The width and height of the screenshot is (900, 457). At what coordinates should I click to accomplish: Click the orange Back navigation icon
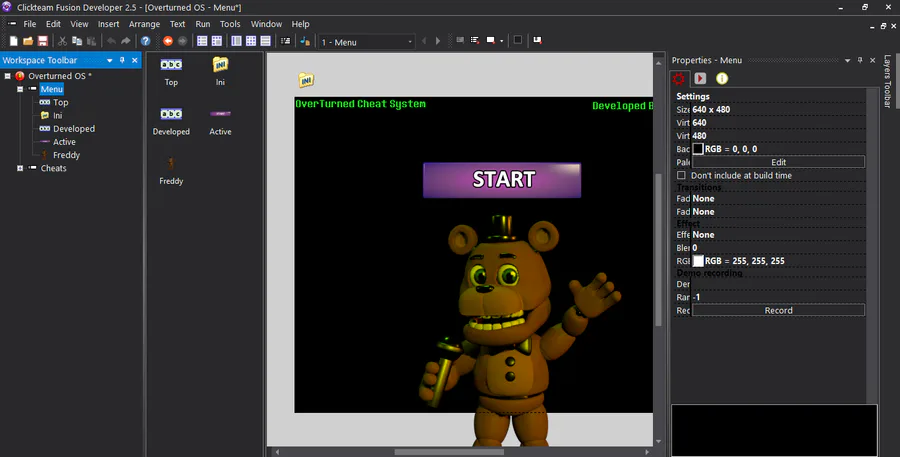point(168,41)
